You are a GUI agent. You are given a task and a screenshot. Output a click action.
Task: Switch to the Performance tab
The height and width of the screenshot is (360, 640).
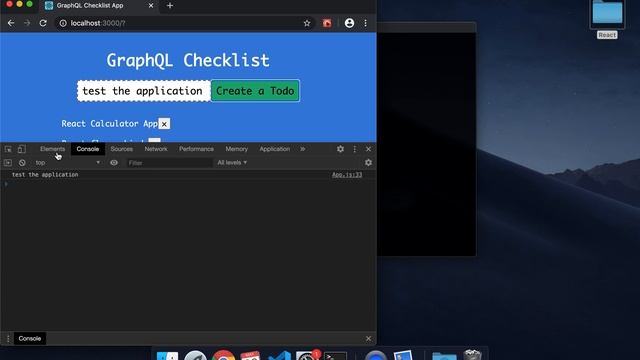coord(196,149)
